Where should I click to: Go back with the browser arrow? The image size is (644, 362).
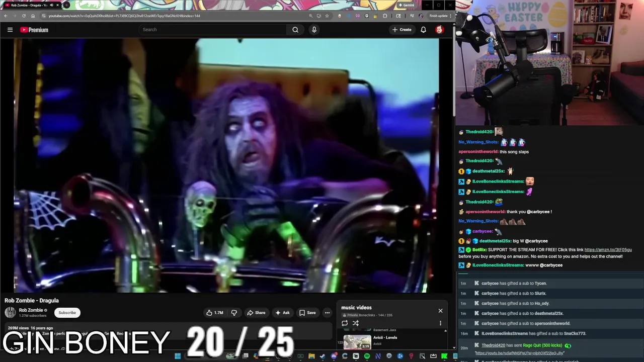[x=6, y=16]
